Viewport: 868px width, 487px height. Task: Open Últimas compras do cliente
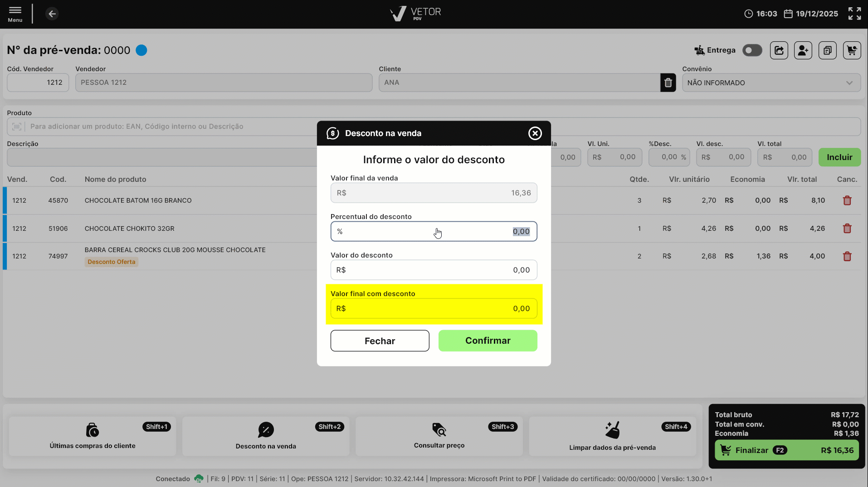93,436
